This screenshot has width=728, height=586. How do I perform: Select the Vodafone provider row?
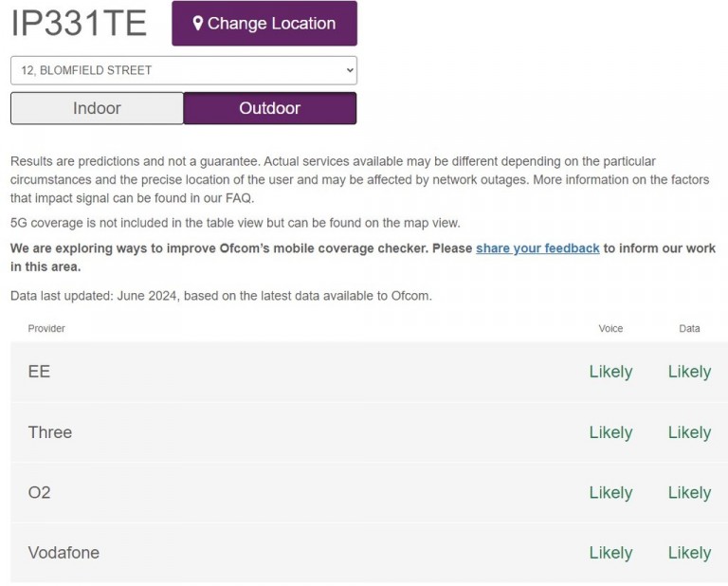tap(369, 553)
